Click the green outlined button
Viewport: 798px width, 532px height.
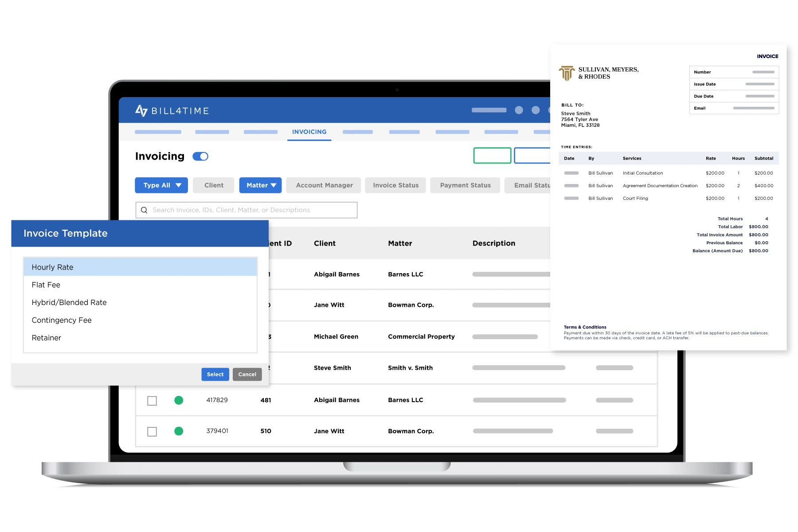coord(493,156)
